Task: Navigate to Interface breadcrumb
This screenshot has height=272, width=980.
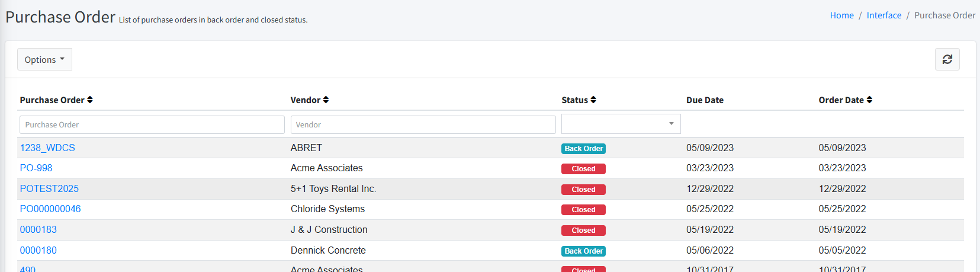Action: tap(883, 15)
